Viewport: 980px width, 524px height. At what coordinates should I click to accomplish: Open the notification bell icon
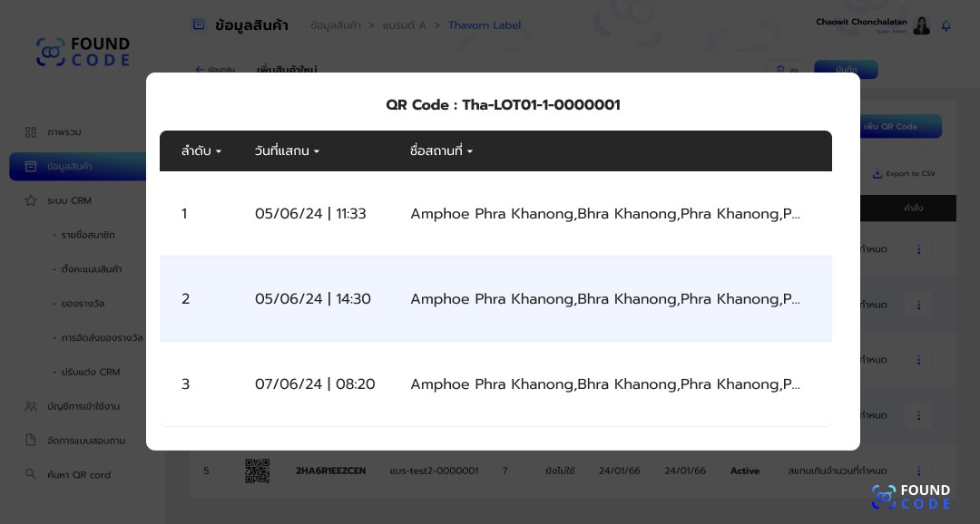pyautogui.click(x=946, y=25)
